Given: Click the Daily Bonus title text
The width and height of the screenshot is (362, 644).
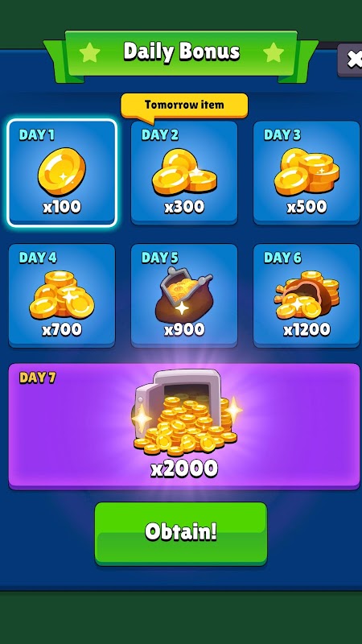Looking at the screenshot, I should tap(182, 52).
